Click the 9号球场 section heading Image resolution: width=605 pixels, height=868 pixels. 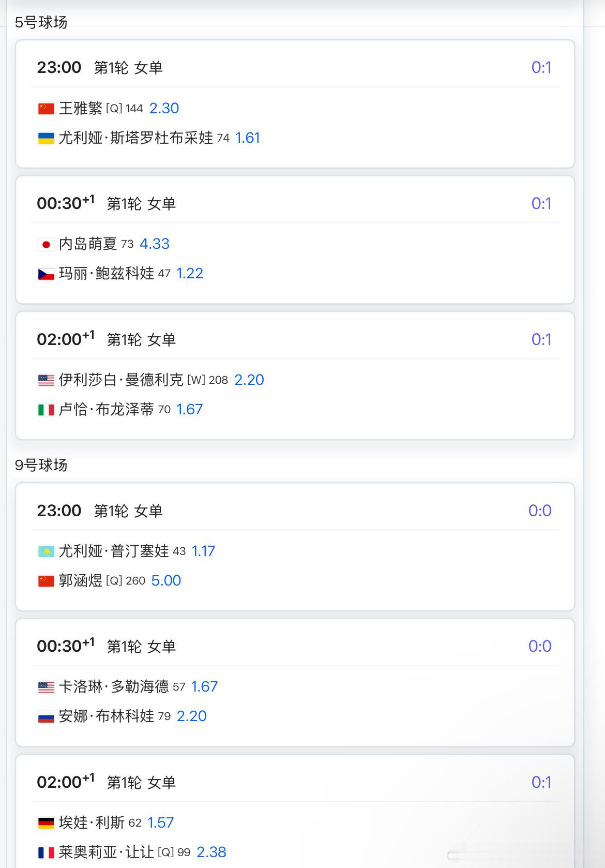click(x=41, y=465)
